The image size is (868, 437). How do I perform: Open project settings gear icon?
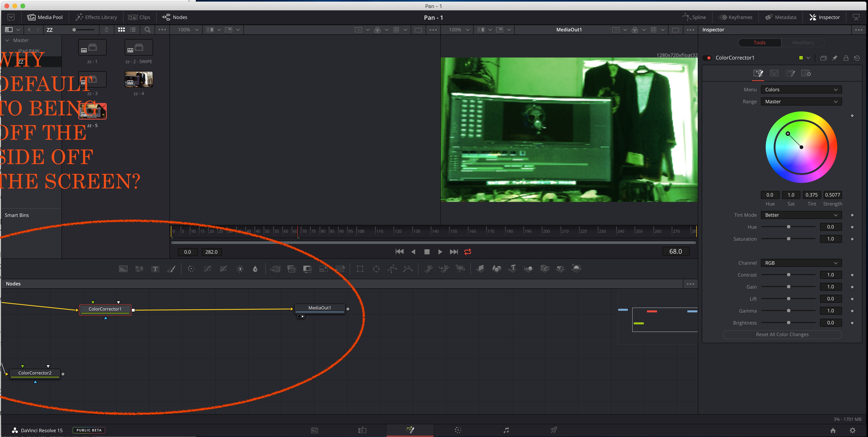852,430
